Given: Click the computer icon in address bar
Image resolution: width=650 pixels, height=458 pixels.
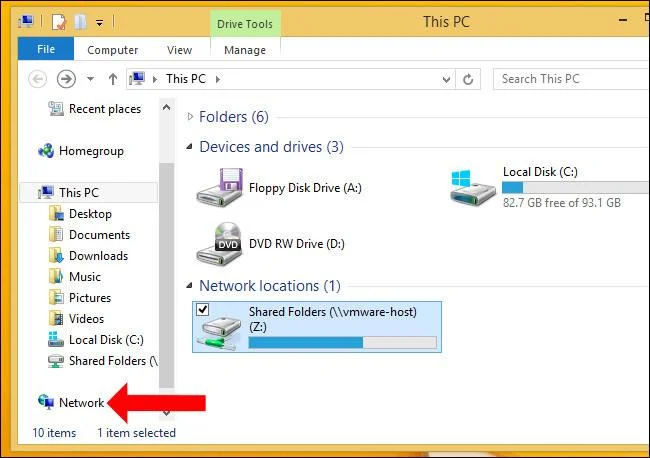Looking at the screenshot, I should point(137,78).
